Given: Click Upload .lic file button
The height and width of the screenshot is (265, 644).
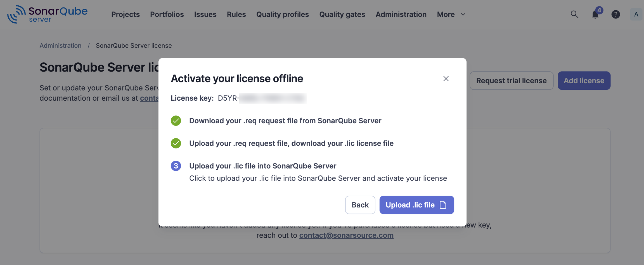Looking at the screenshot, I should [x=416, y=205].
